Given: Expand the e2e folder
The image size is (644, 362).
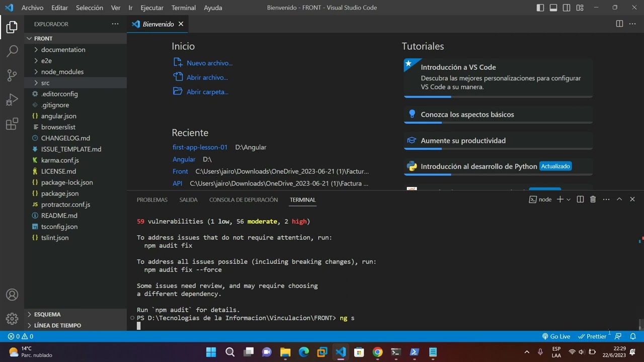Looking at the screenshot, I should [75, 60].
